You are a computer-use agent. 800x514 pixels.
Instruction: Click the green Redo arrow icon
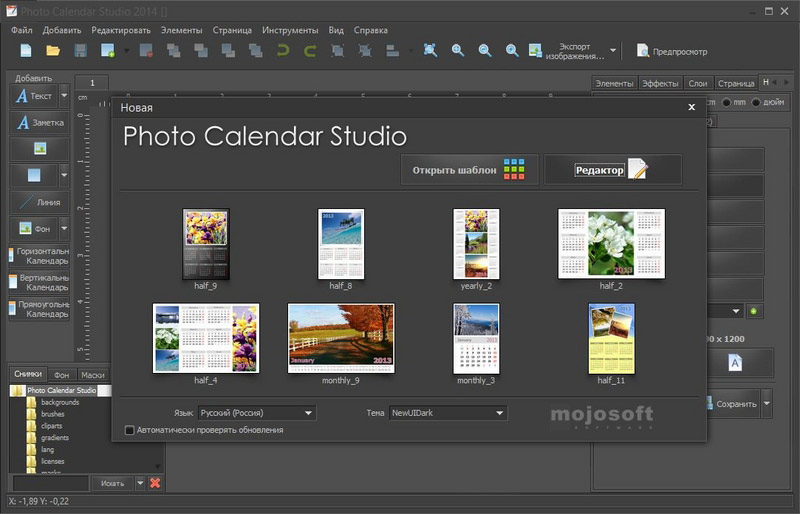point(310,51)
